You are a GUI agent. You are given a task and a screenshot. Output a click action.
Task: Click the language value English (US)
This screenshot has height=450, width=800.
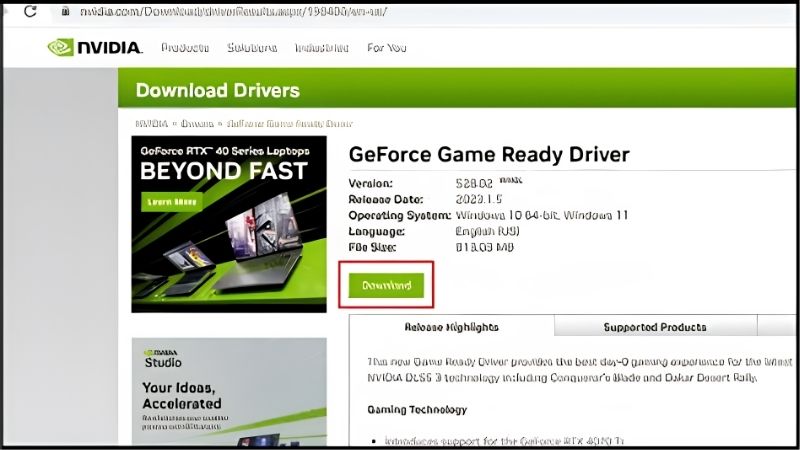(x=487, y=231)
